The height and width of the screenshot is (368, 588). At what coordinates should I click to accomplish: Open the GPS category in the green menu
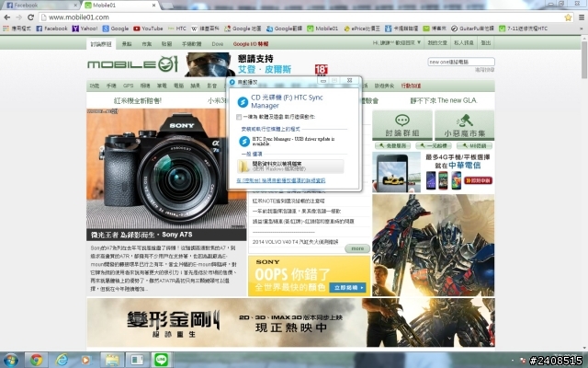(129, 86)
